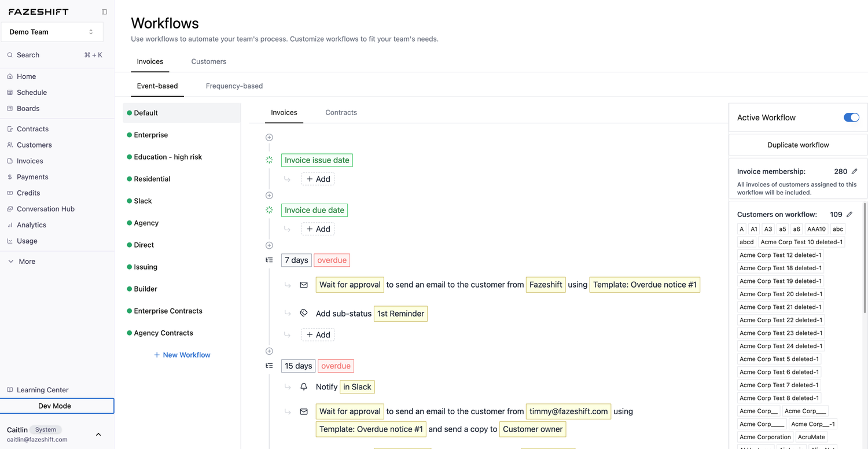Collapse the sidebar using the panel icon
Screen dimensions: 868x449
tap(104, 12)
